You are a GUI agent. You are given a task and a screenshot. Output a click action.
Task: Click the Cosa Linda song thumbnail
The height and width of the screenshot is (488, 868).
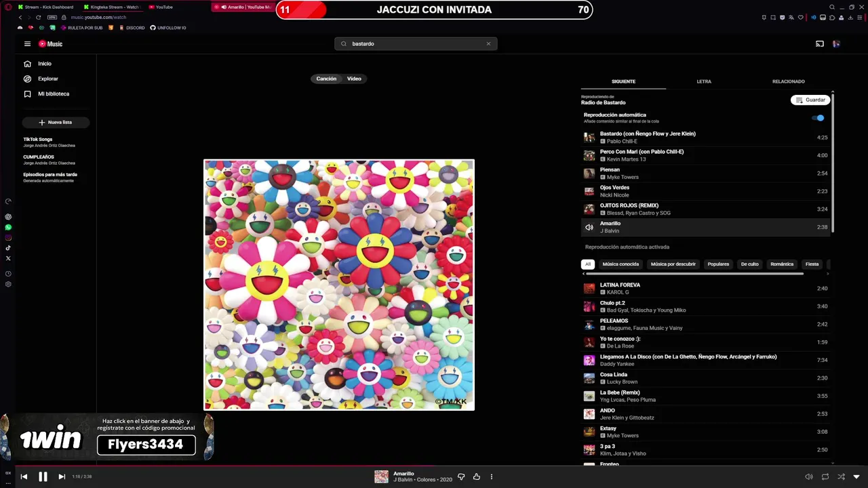point(589,378)
